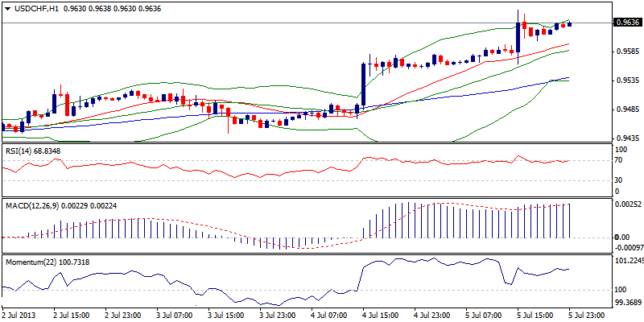Click the RSI 30 level axis label
The height and width of the screenshot is (322, 644).
tap(620, 179)
